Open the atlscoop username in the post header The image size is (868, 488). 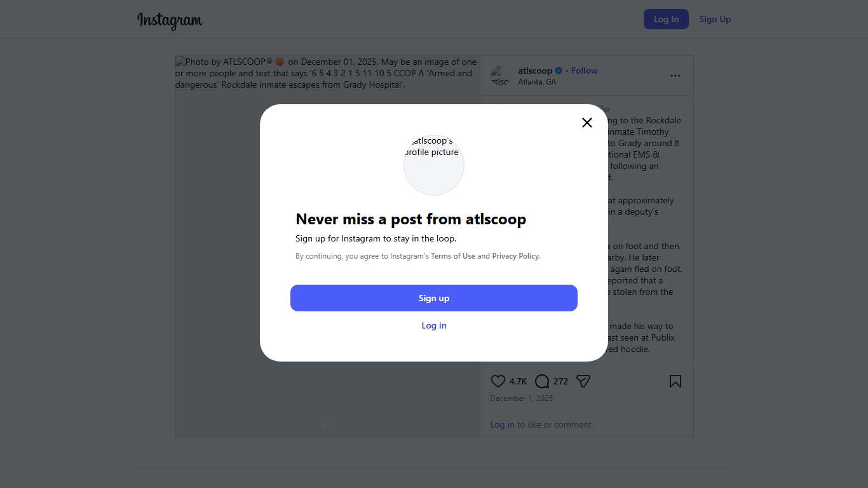point(535,71)
